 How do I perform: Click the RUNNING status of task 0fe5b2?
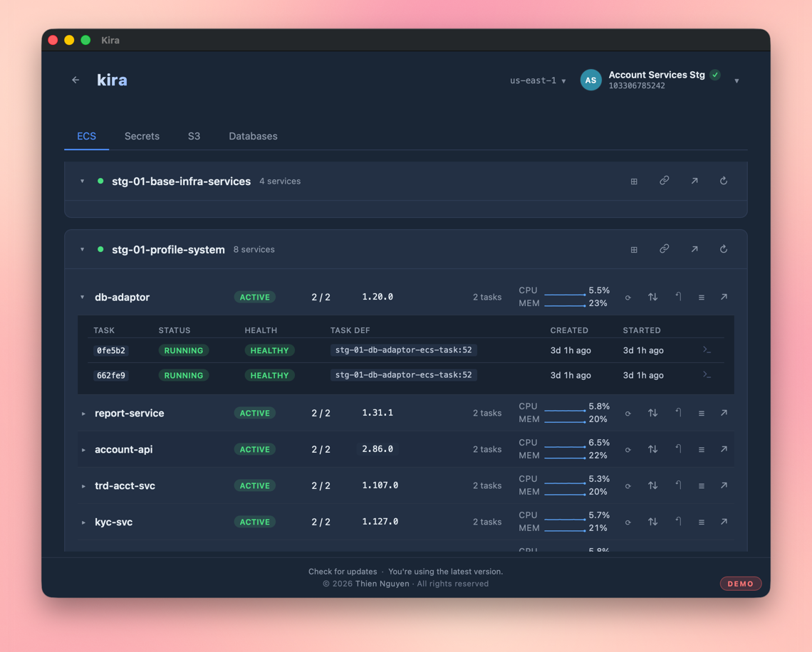183,350
